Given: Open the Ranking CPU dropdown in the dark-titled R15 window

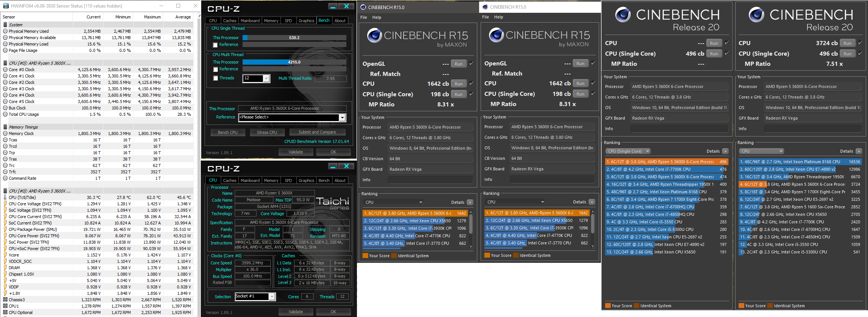Looking at the screenshot, I should pos(393,202).
